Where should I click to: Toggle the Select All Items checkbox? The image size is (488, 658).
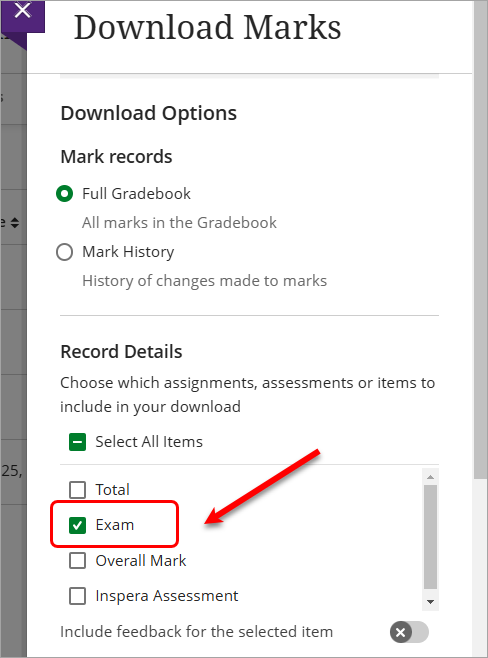[77, 442]
